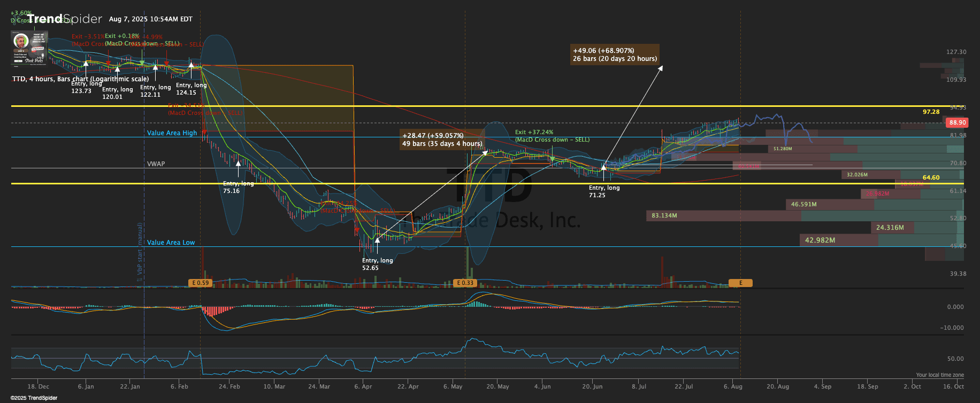Viewport: 980px width, 403px height.
Task: Click the vertical VbP start (manual) label
Action: click(x=140, y=252)
